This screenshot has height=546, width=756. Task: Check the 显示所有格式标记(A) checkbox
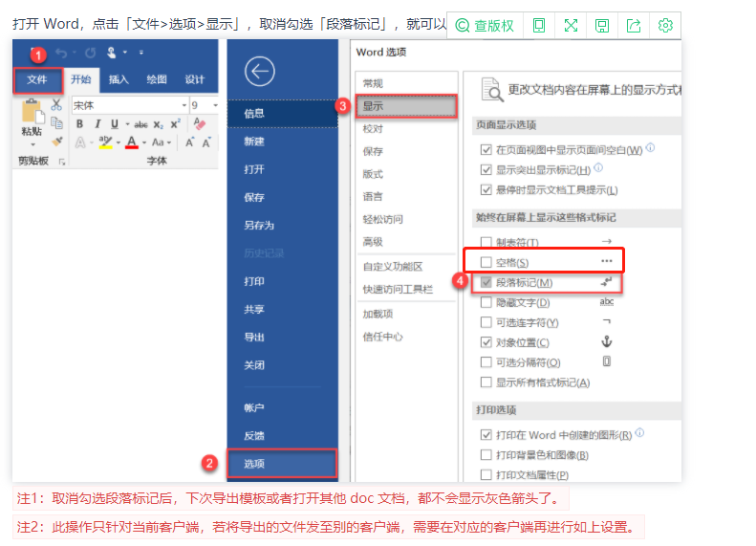coord(486,382)
